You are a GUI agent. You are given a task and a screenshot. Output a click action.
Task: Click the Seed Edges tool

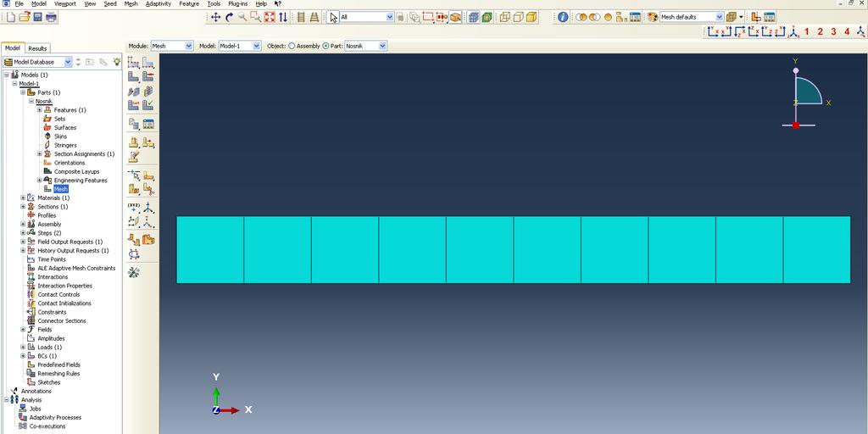[x=147, y=62]
